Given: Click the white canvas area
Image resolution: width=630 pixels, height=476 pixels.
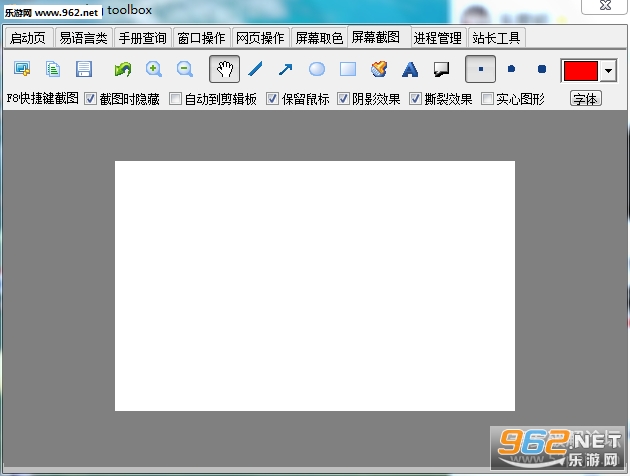Looking at the screenshot, I should pos(315,286).
